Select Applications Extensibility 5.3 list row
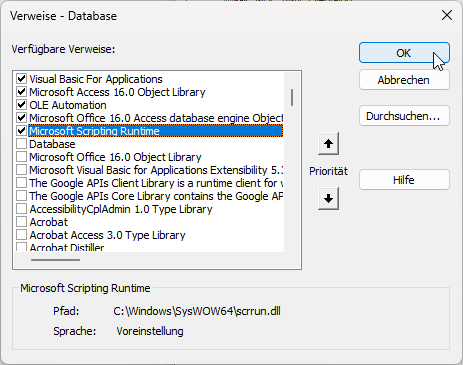Image resolution: width=463 pixels, height=365 pixels. pyautogui.click(x=156, y=170)
